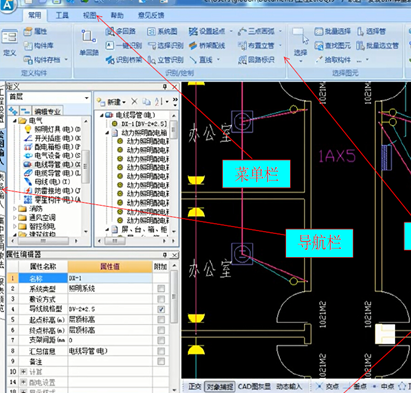Open the 首层 floor dropdown
Viewport: 411px width, 393px height.
[x=86, y=97]
